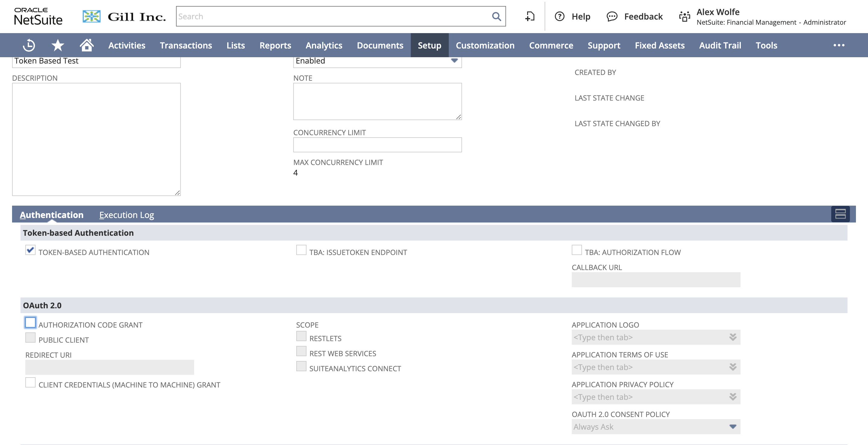Switch to the Execution Log tab

pos(127,215)
